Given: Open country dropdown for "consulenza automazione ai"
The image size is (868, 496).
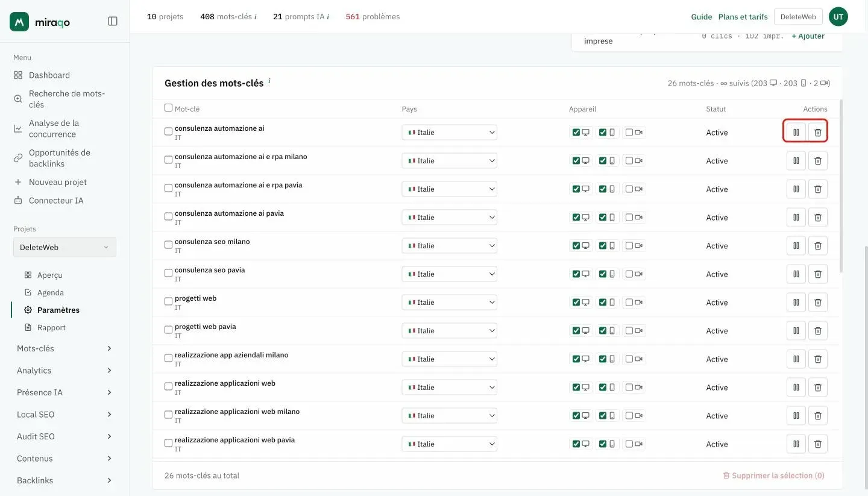Looking at the screenshot, I should (x=450, y=133).
